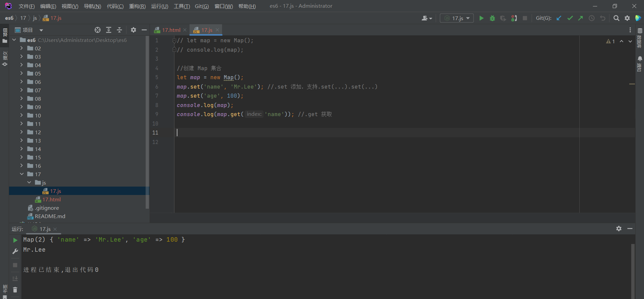Close the 17.js run tab

(x=55, y=229)
